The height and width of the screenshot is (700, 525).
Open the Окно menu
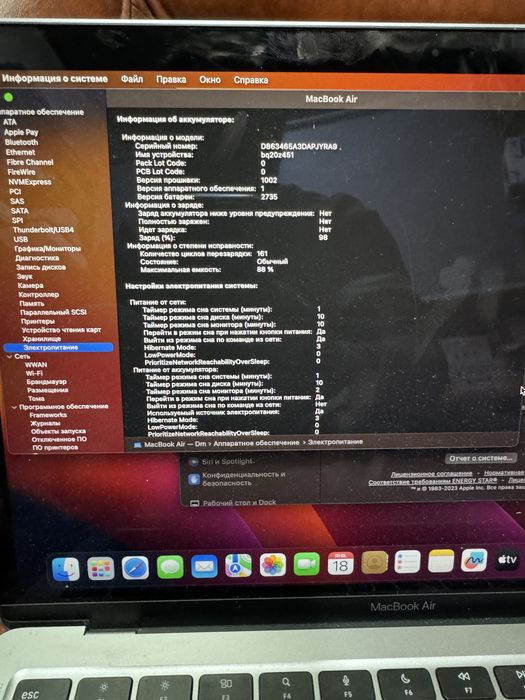point(210,79)
